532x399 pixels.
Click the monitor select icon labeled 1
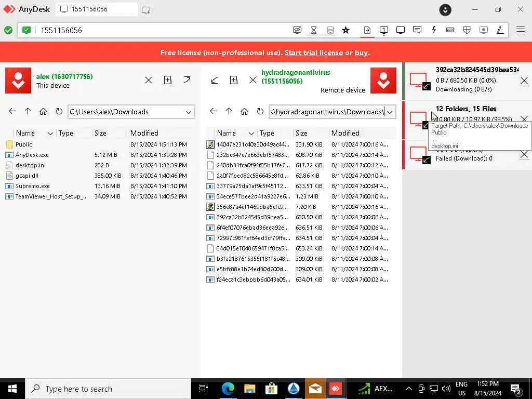click(384, 30)
